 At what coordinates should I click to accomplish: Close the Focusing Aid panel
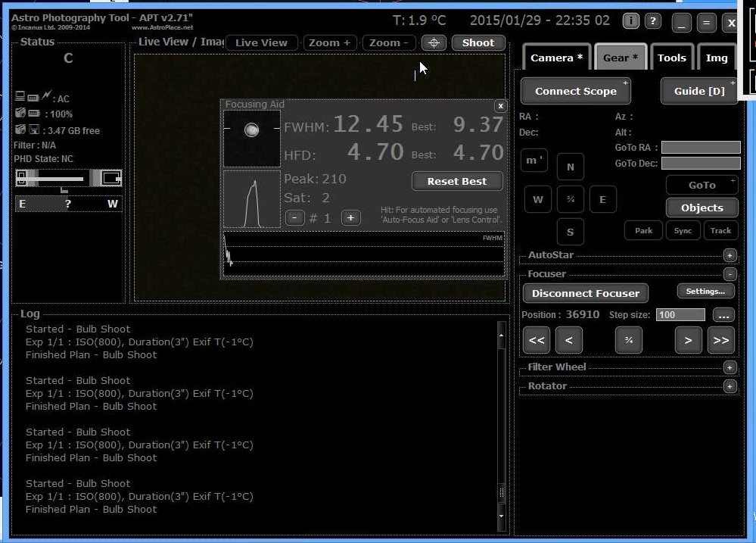500,106
